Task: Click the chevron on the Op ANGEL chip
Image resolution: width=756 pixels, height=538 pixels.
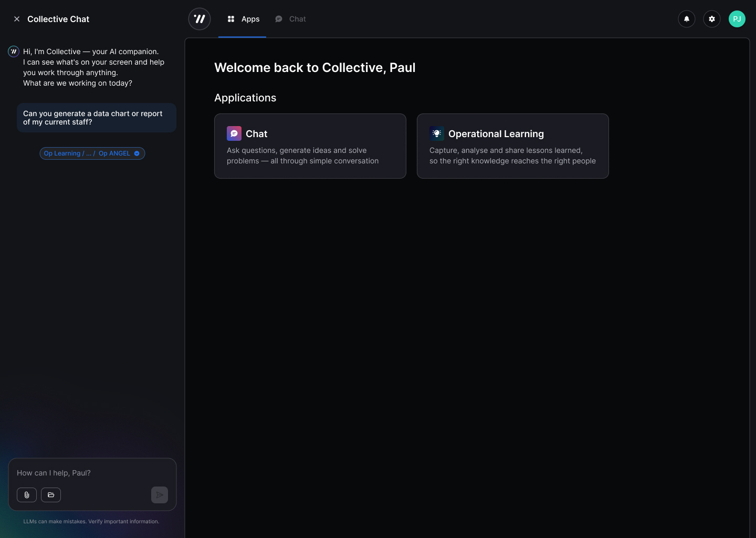Action: (x=137, y=153)
